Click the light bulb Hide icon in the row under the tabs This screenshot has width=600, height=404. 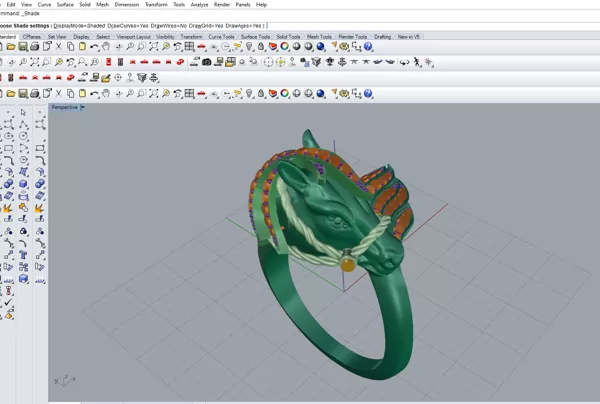click(x=249, y=47)
